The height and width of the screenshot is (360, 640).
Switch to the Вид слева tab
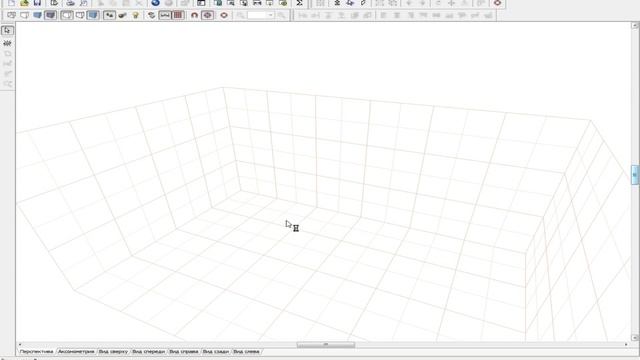246,351
